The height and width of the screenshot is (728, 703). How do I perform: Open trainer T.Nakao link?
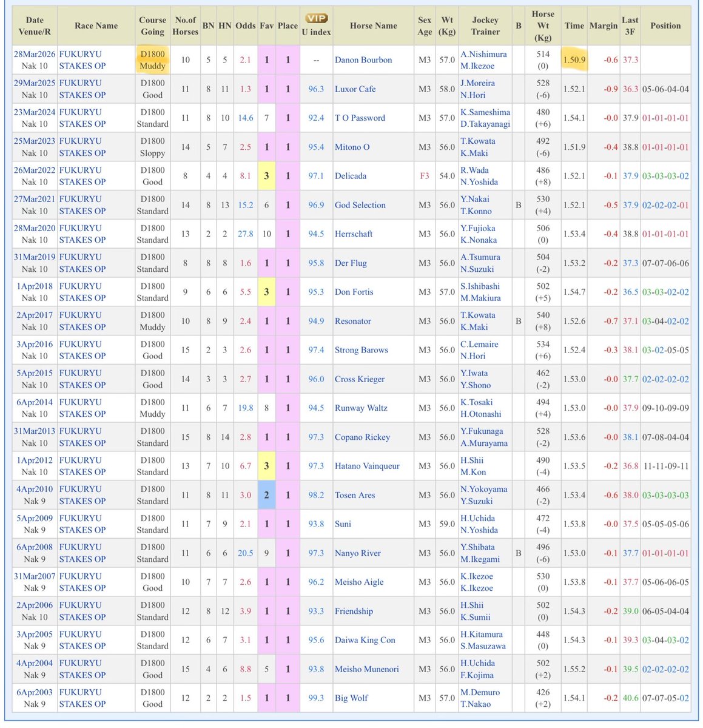click(x=476, y=704)
